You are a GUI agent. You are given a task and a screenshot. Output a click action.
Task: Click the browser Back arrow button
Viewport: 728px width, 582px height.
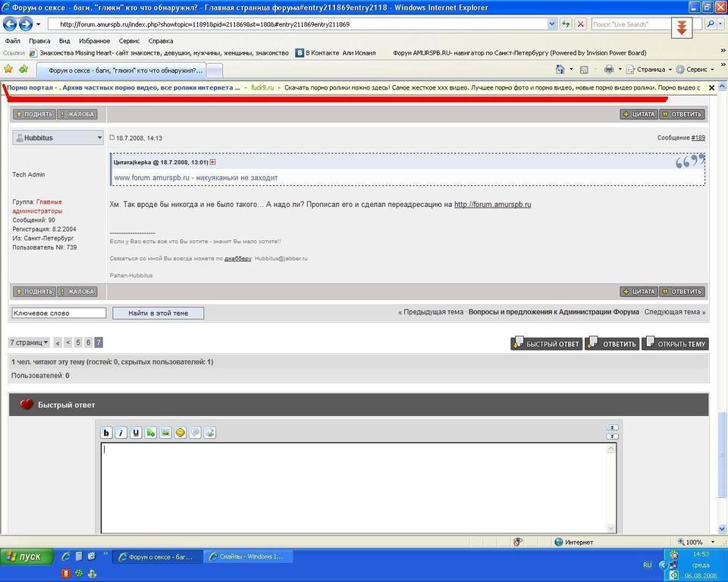coord(11,24)
